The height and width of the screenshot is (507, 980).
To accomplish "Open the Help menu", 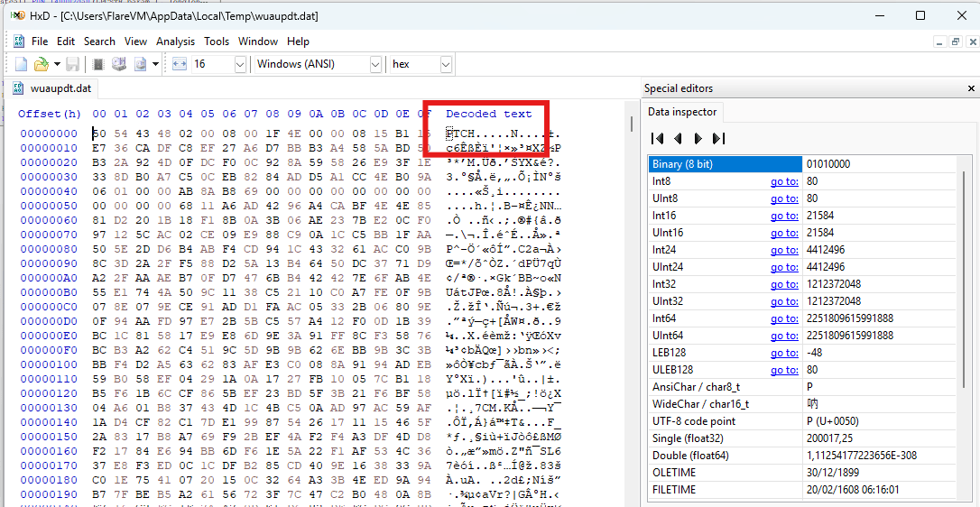I will pos(298,41).
